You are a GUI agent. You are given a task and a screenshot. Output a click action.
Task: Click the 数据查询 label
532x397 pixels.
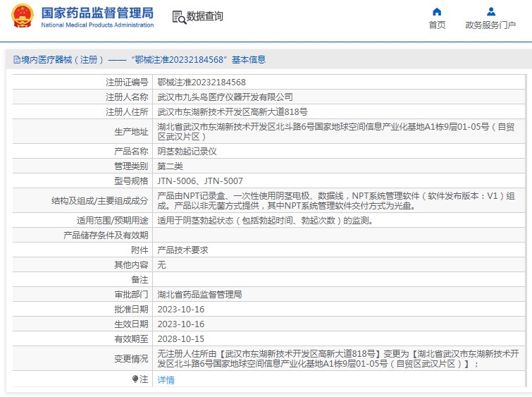click(x=205, y=16)
